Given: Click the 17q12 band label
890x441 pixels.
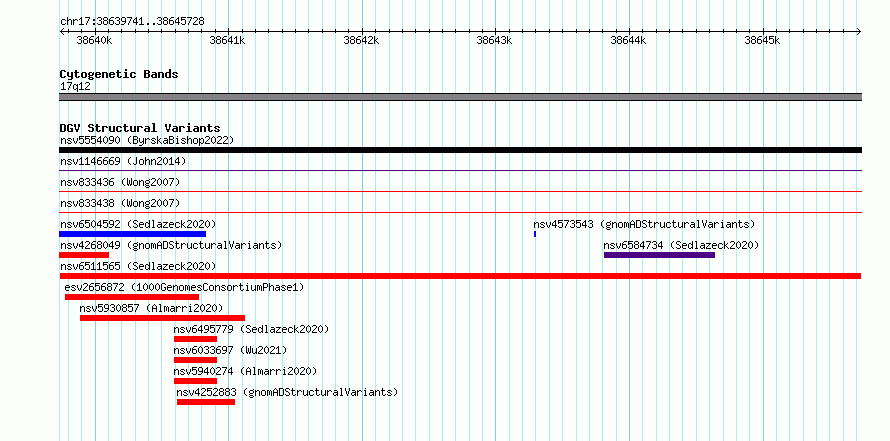Looking at the screenshot, I should [x=75, y=87].
